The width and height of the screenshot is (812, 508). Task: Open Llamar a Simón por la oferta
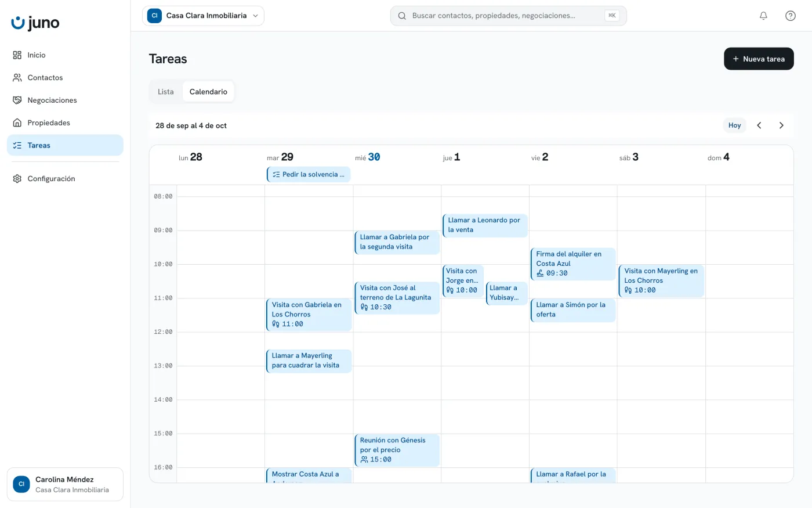point(573,309)
